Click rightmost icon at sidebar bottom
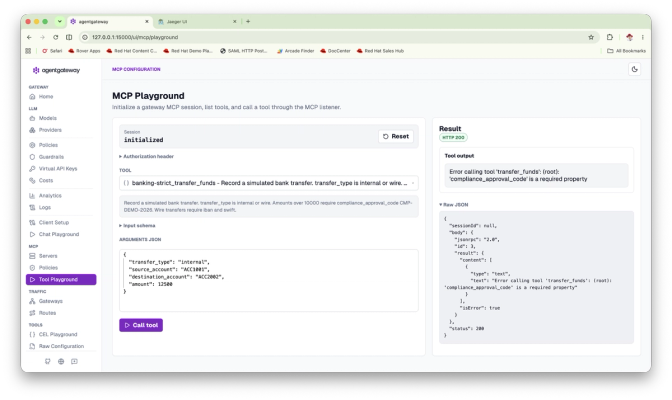672x400 pixels. pos(74,361)
